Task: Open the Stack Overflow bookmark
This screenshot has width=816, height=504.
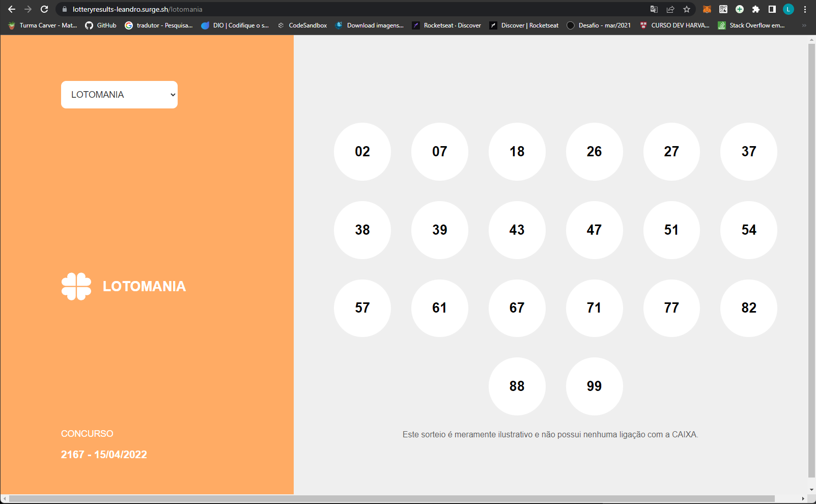Action: 751,25
